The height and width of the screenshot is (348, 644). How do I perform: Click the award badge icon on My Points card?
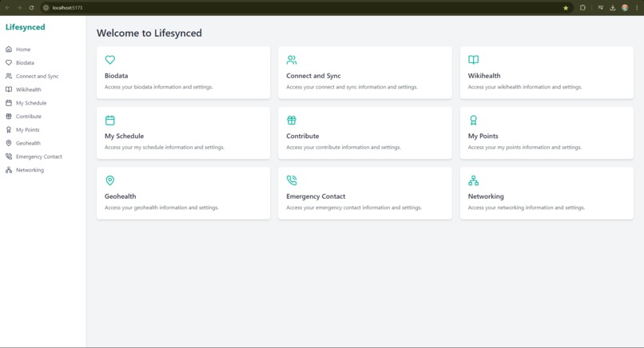[474, 121]
